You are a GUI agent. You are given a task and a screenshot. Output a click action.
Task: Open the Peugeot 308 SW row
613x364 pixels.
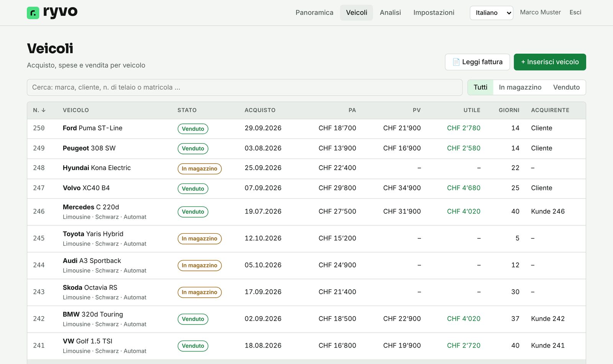[306, 149]
